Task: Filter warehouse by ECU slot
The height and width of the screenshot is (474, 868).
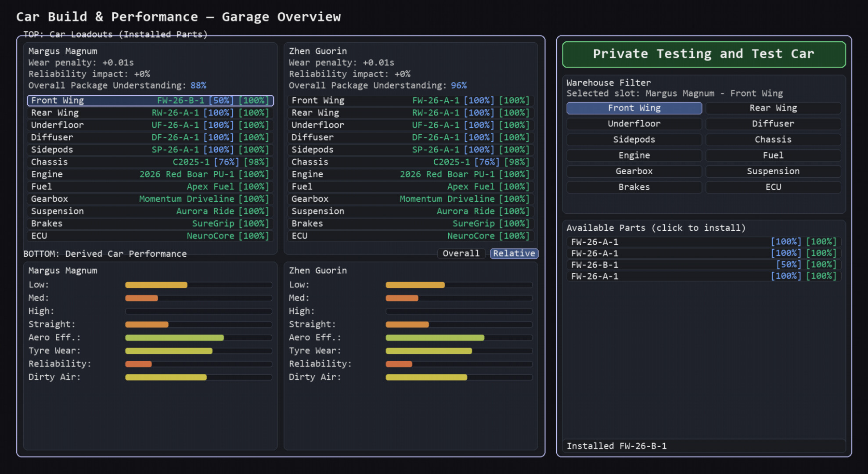Action: (x=773, y=187)
